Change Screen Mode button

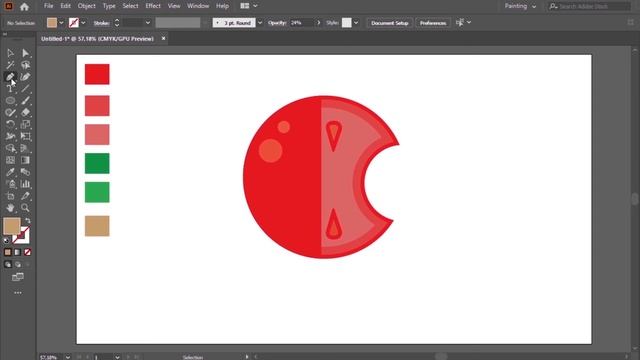(x=18, y=278)
